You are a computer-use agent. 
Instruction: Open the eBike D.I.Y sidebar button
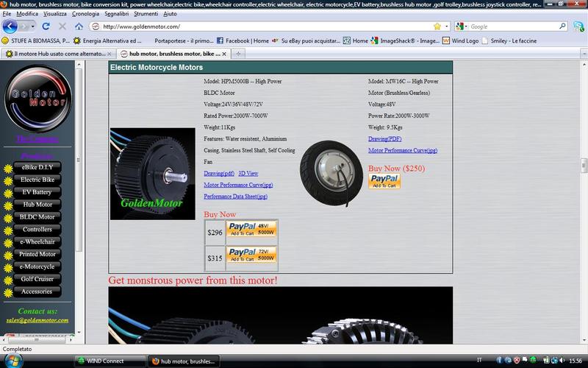click(x=37, y=167)
